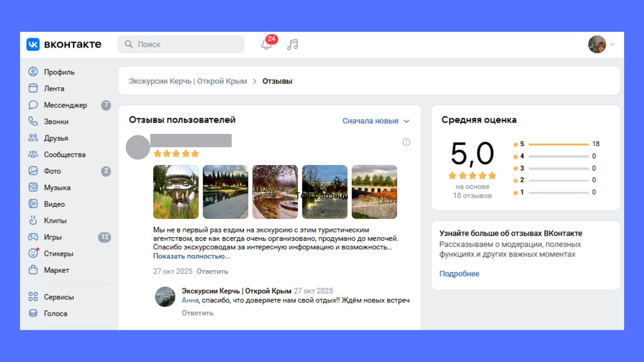Image resolution: width=644 pixels, height=362 pixels.
Task: Open the Stickers section in sidebar
Action: [x=58, y=254]
